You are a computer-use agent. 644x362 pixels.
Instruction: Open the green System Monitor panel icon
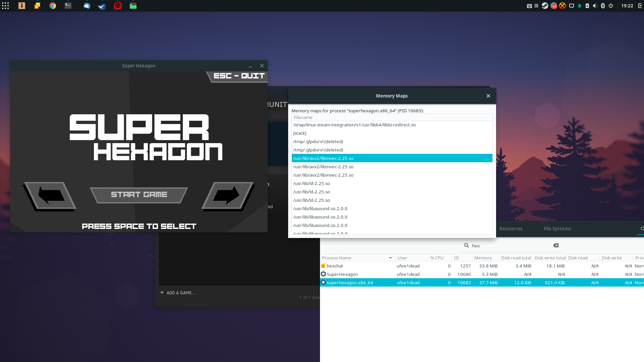click(x=133, y=6)
